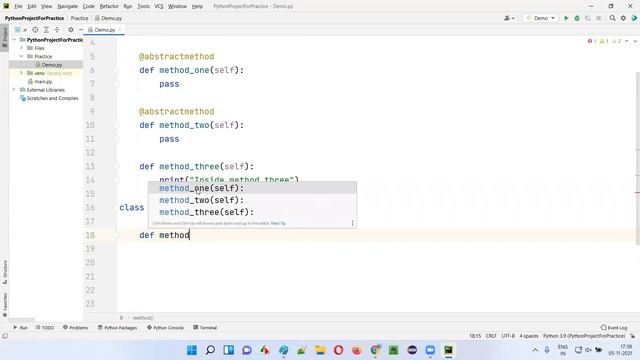Collapse the PythonProjectForPractice root node
The image size is (640, 360).
coord(14,40)
